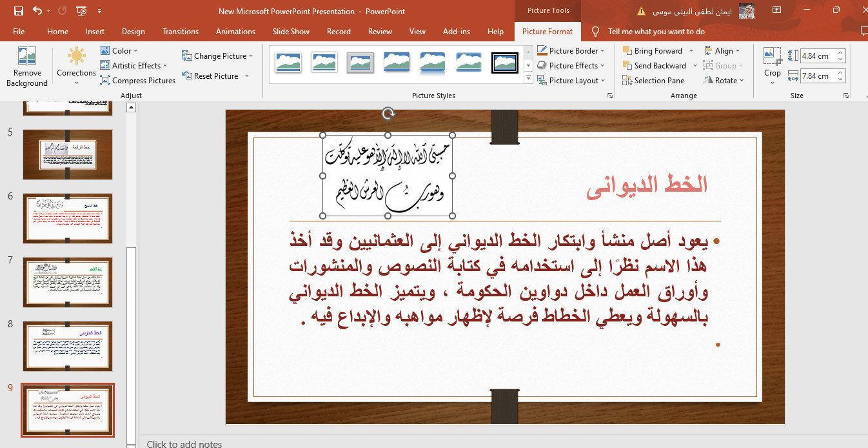The width and height of the screenshot is (868, 448).
Task: Click the Ribbon Display Options icon
Action: pos(777,11)
